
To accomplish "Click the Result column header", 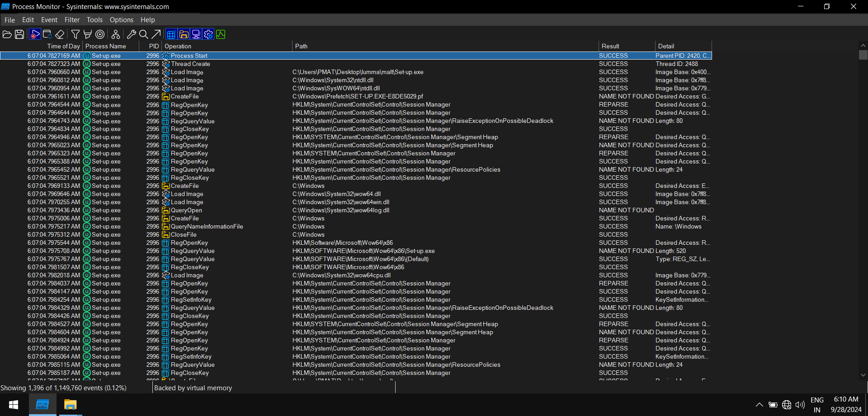I will click(627, 46).
